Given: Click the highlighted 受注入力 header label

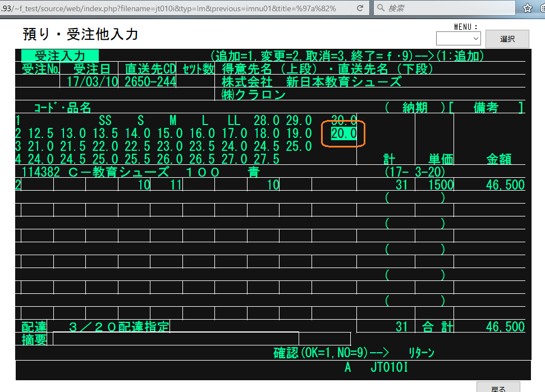Looking at the screenshot, I should pyautogui.click(x=59, y=56).
